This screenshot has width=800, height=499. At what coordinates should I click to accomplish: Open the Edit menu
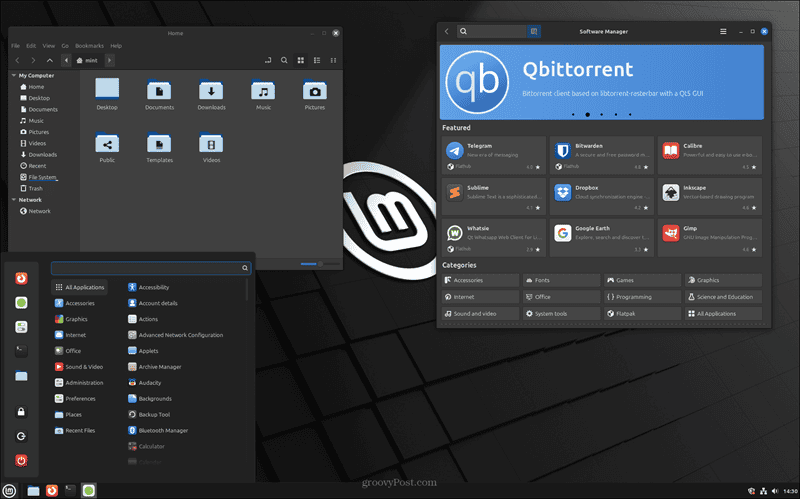pyautogui.click(x=31, y=46)
